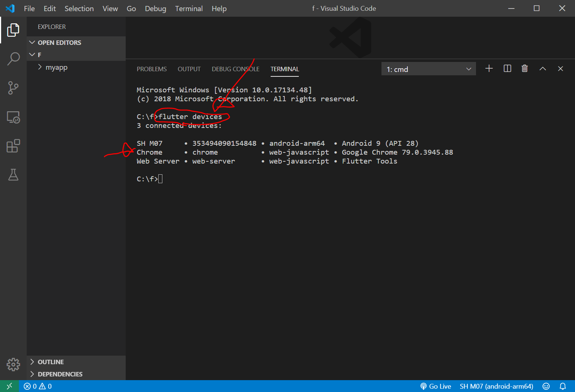Open the Selection menu
The width and height of the screenshot is (575, 392).
click(79, 9)
